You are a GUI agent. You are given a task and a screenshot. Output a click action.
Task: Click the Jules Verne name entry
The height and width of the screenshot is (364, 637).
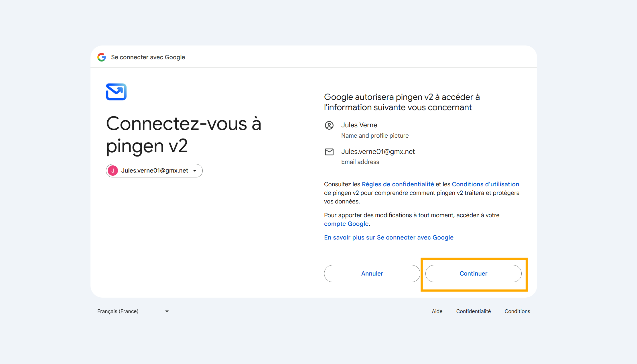pyautogui.click(x=359, y=125)
